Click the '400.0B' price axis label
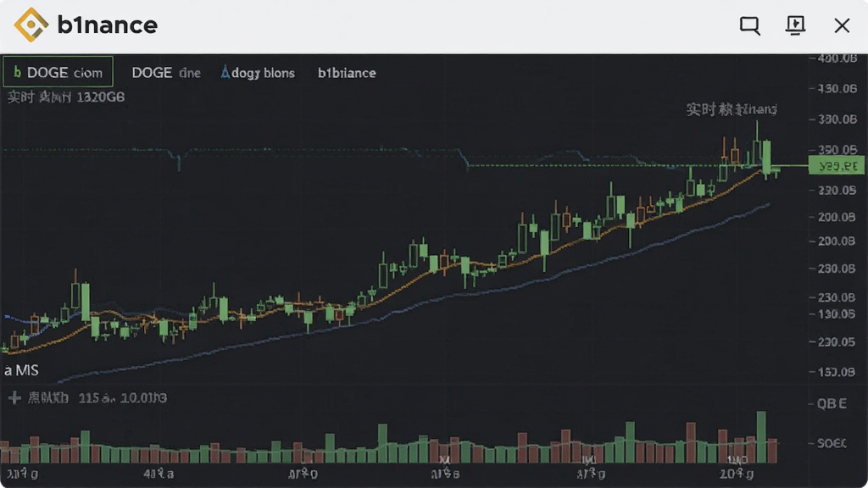Screen dimensions: 868x488 pyautogui.click(x=837, y=58)
